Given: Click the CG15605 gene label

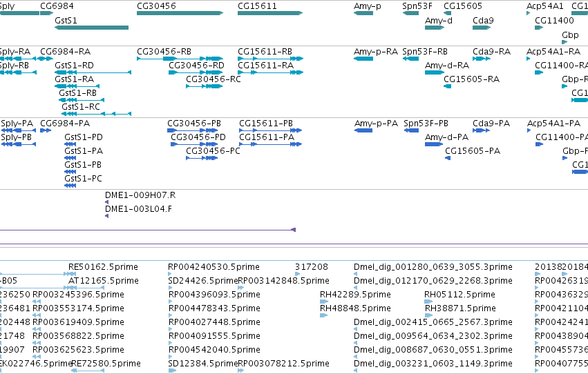Looking at the screenshot, I should pyautogui.click(x=463, y=6).
